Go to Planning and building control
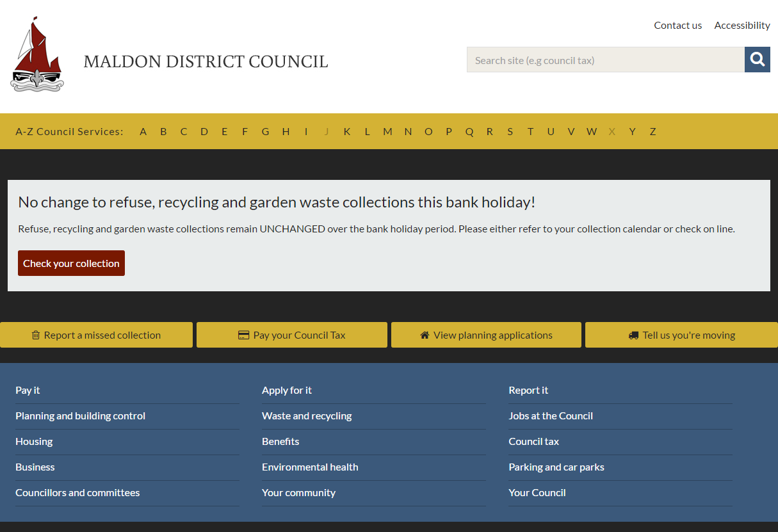The image size is (778, 532). [80, 416]
